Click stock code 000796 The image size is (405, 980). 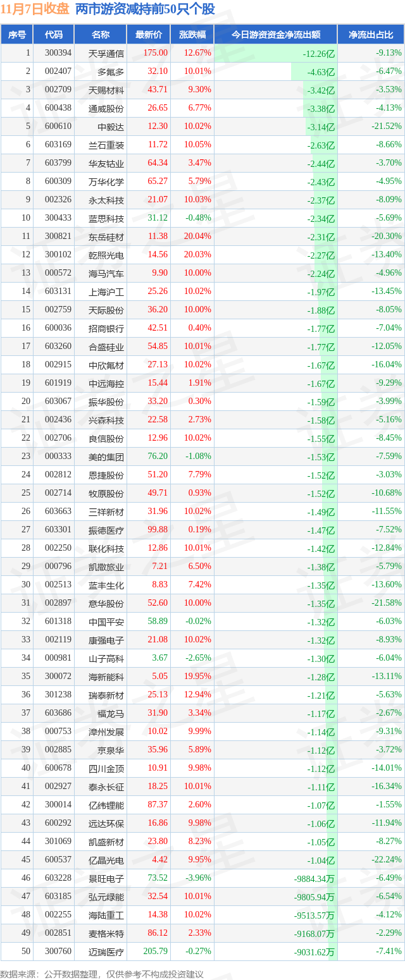58,566
